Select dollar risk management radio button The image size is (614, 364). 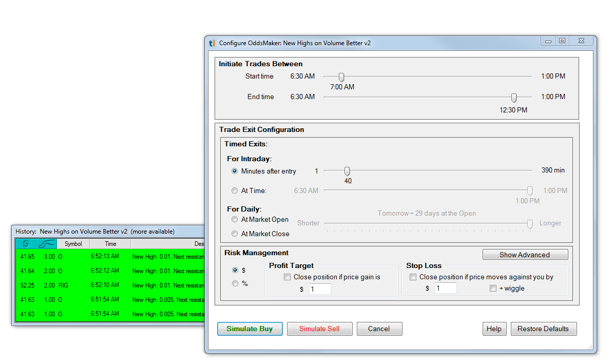pos(235,270)
